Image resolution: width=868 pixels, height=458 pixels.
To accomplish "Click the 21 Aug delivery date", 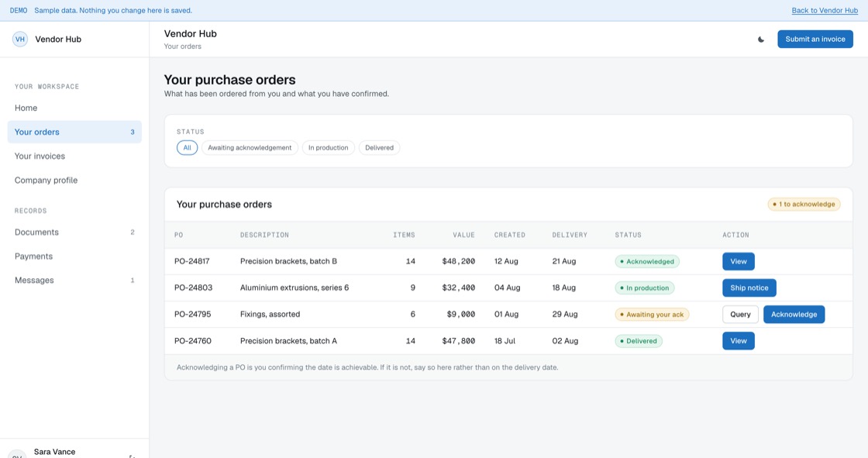I will 563,261.
